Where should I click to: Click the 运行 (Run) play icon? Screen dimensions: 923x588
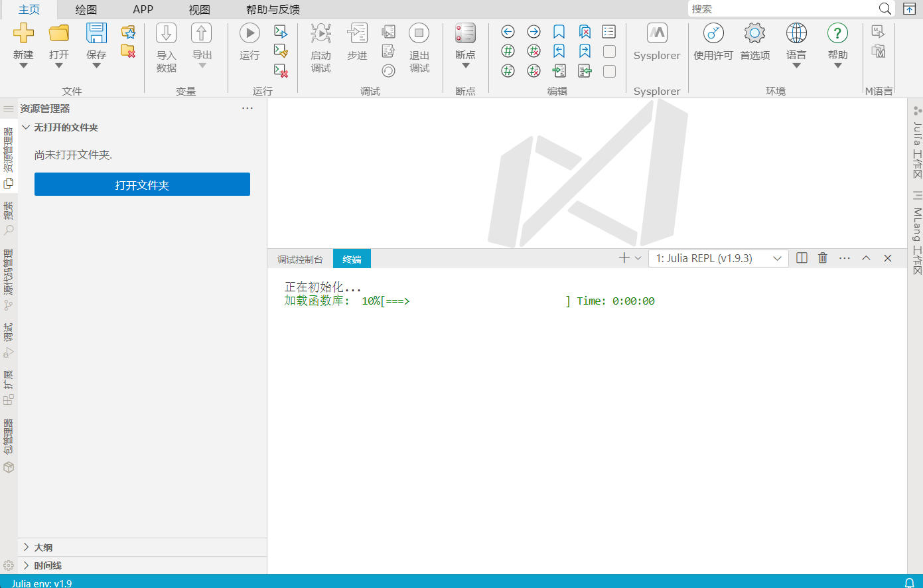pyautogui.click(x=249, y=33)
